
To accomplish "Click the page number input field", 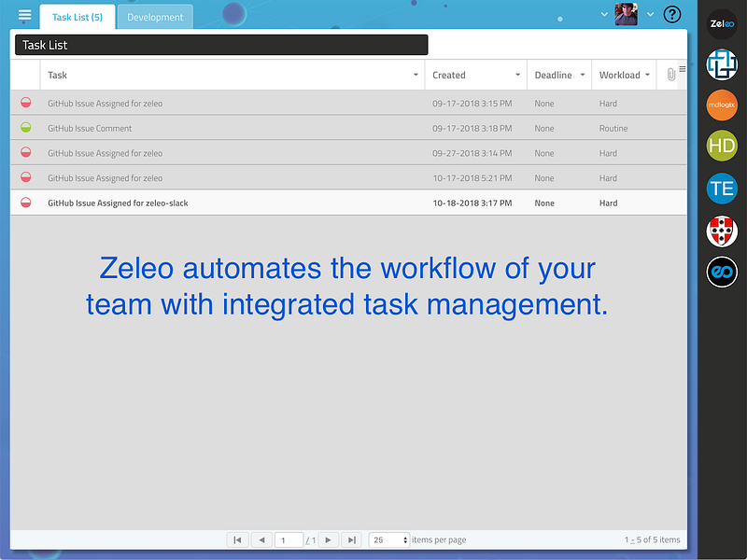I will [289, 539].
